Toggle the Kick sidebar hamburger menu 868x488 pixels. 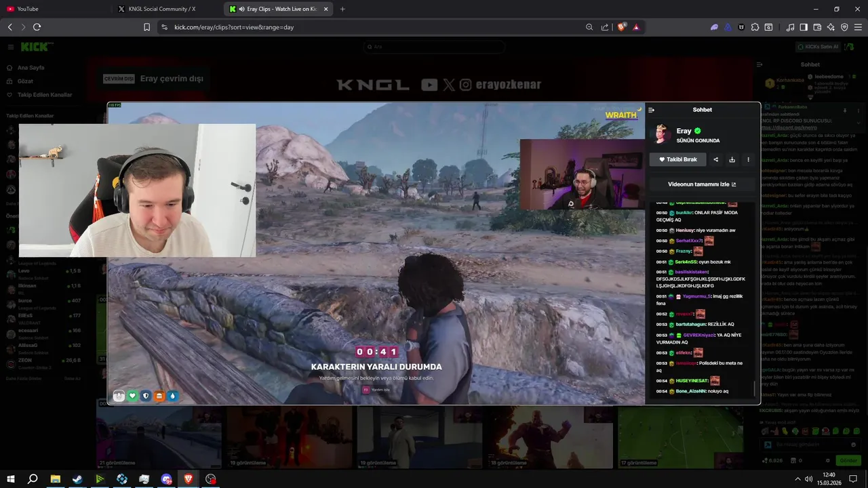(x=11, y=47)
